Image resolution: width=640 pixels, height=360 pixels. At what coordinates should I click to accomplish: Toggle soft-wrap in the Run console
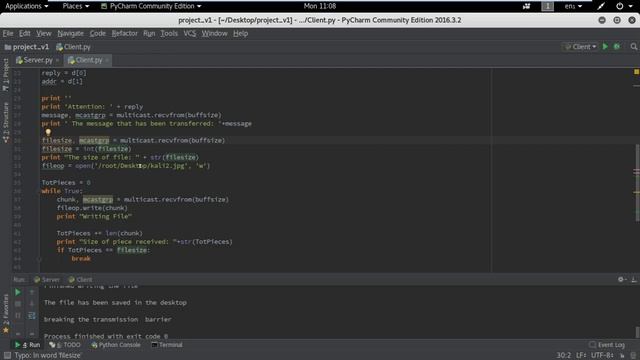[x=32, y=315]
